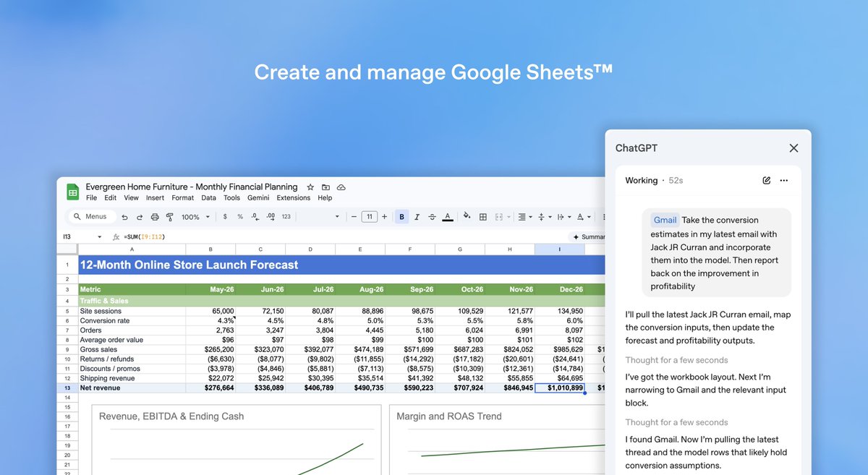Click the Summarize button with sparkle icon
The width and height of the screenshot is (868, 475).
coord(589,237)
